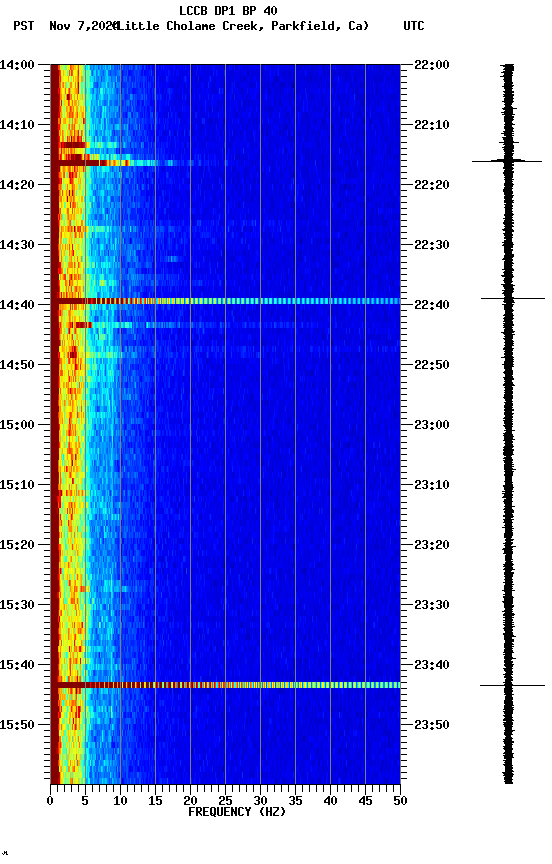Click the 22:50 UTC time label

(432, 365)
